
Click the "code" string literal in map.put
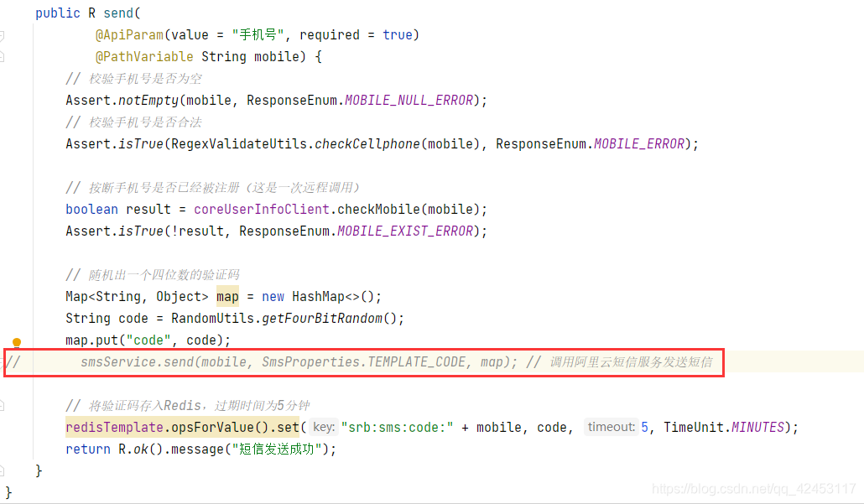click(148, 340)
